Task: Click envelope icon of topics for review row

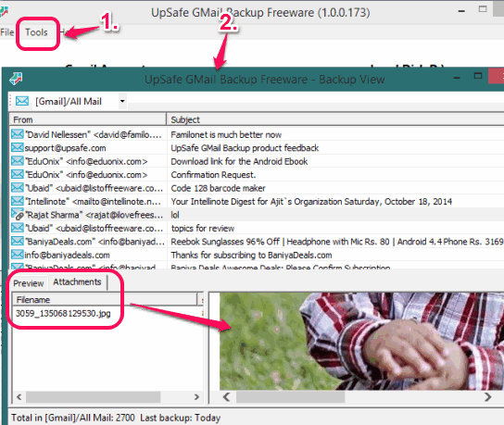Action: pyautogui.click(x=18, y=228)
